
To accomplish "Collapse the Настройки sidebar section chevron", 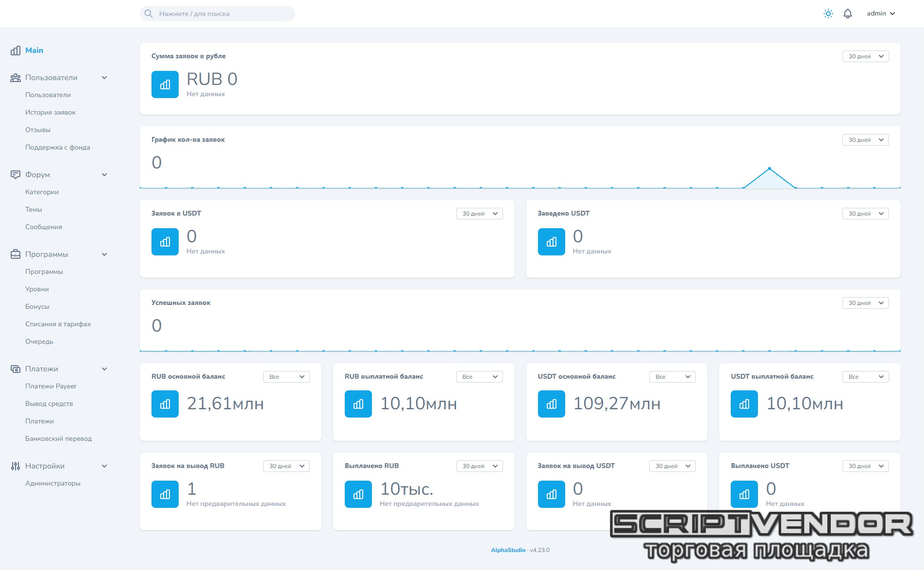I will [x=104, y=466].
